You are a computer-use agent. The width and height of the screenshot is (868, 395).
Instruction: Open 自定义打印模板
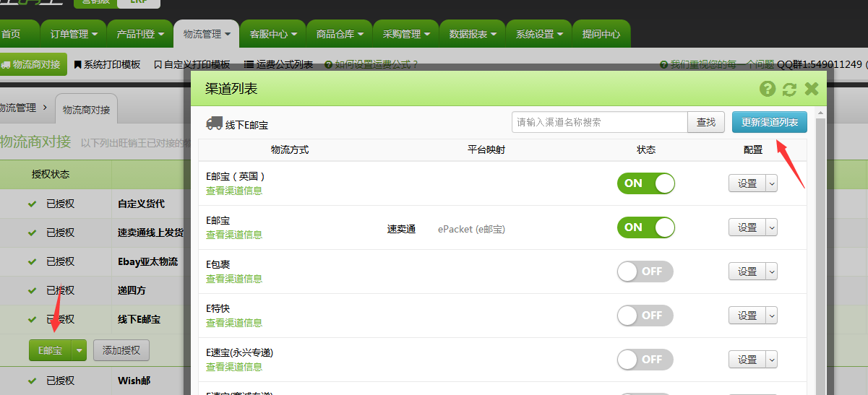pos(192,64)
